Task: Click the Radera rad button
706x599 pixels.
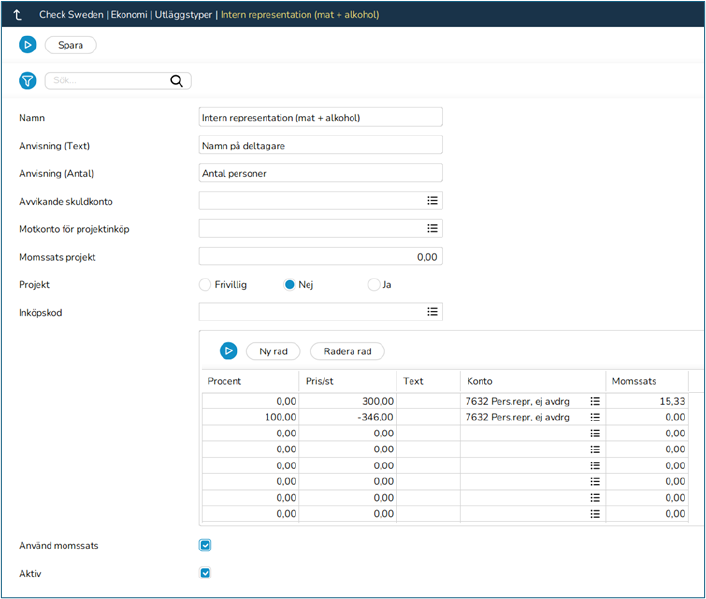Action: pos(347,351)
